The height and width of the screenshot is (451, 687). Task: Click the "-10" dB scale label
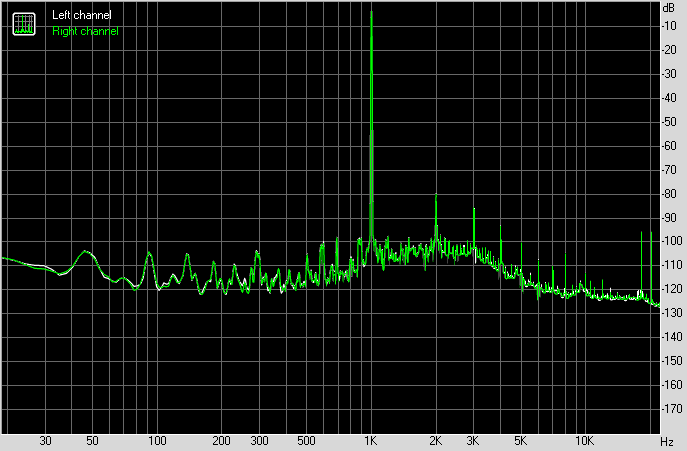click(669, 26)
